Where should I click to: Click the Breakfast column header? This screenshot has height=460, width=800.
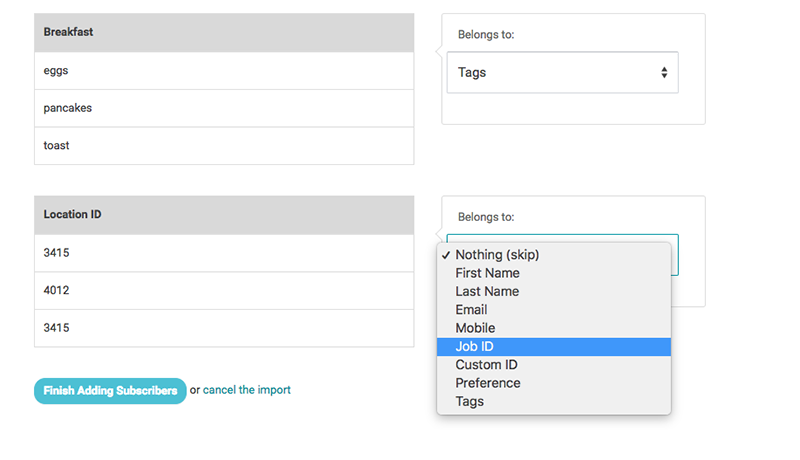[x=224, y=33]
